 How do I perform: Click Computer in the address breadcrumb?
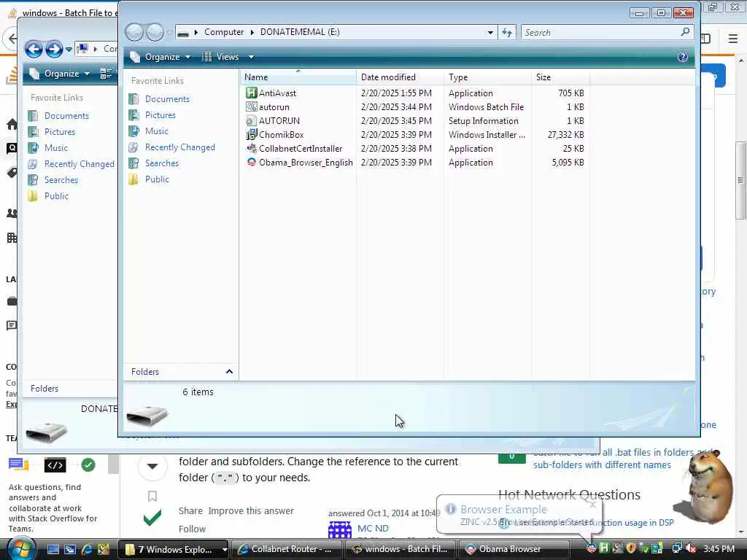pyautogui.click(x=224, y=32)
